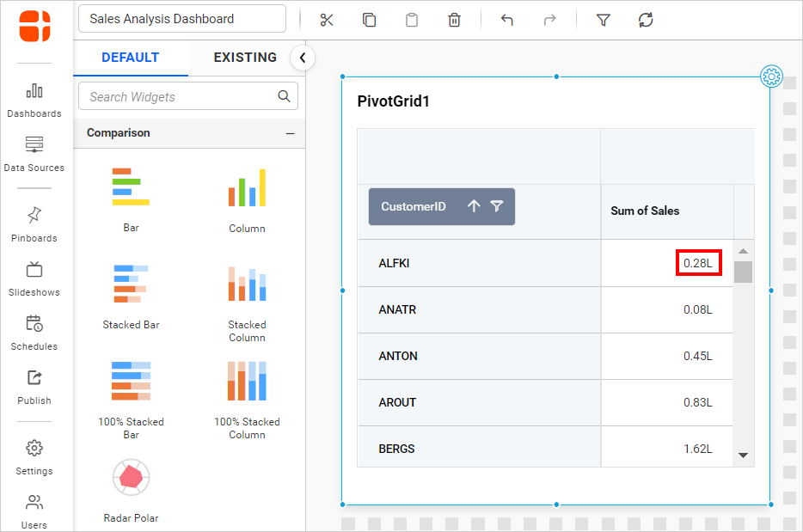Click the Delete trash icon
803x532 pixels.
pyautogui.click(x=454, y=20)
